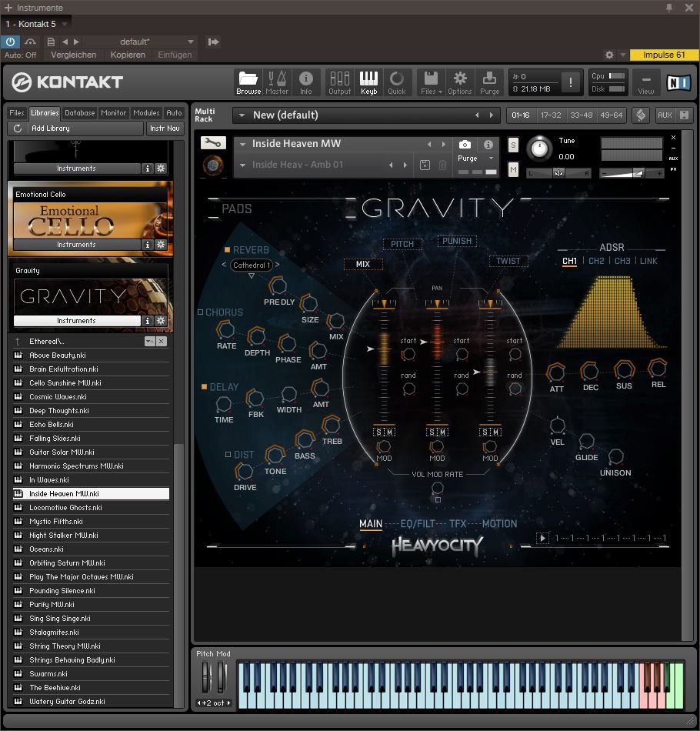Enable the CHORUS effect checkbox
This screenshot has height=731, width=700.
point(201,312)
